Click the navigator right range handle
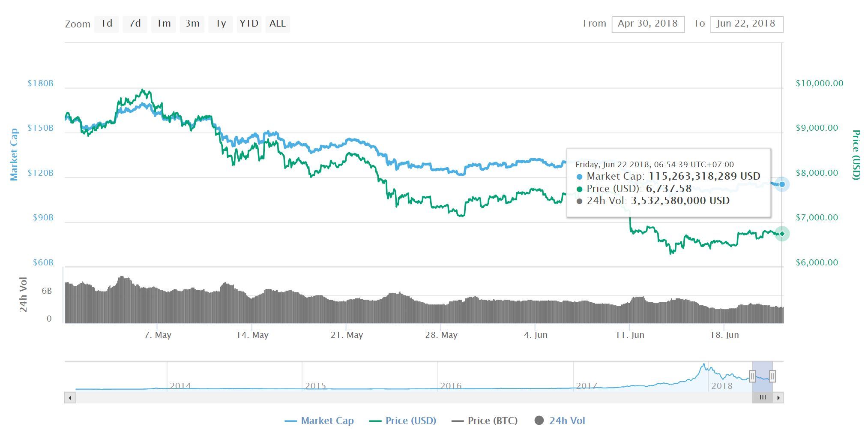The height and width of the screenshot is (430, 868). [x=772, y=376]
